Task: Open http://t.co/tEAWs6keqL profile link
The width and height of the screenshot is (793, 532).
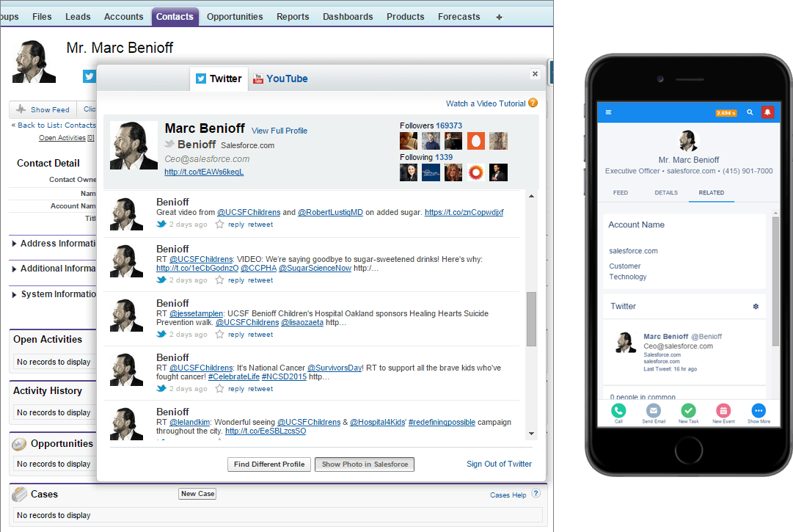Action: tap(204, 172)
